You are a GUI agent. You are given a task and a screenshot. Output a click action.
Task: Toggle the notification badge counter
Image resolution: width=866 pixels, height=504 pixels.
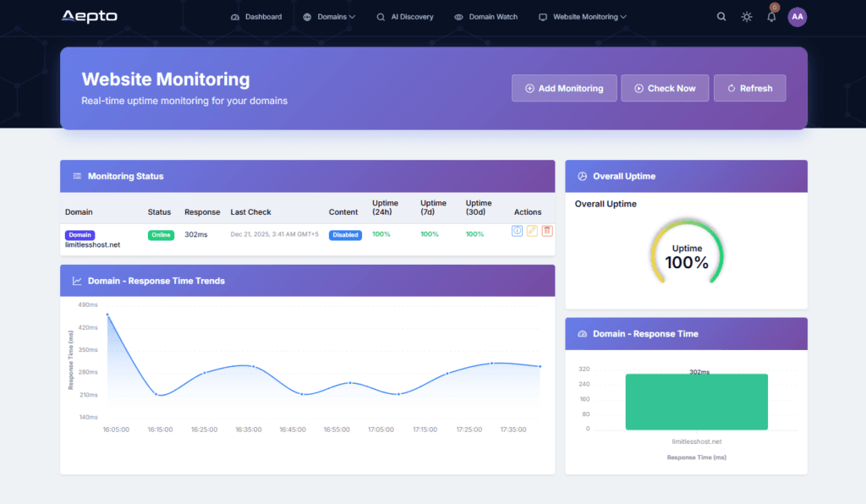(x=774, y=7)
